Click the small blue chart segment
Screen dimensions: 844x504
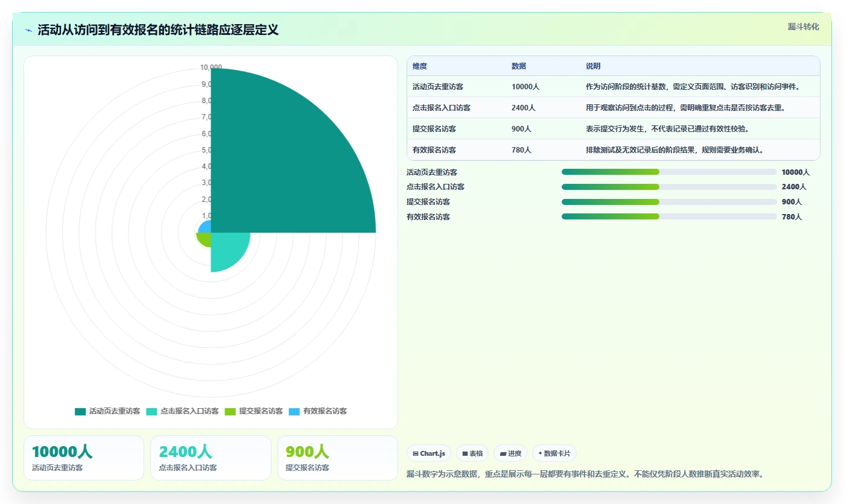pos(206,227)
